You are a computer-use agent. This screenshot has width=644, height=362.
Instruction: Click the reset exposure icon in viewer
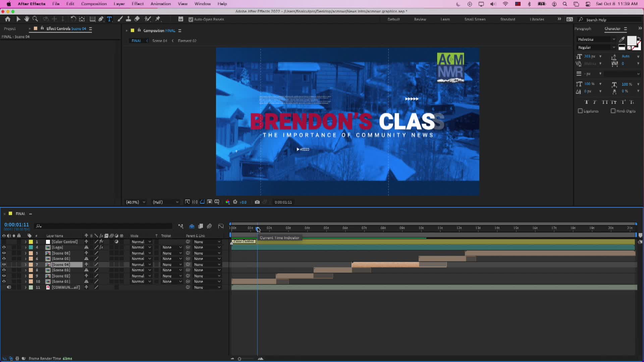(x=235, y=202)
